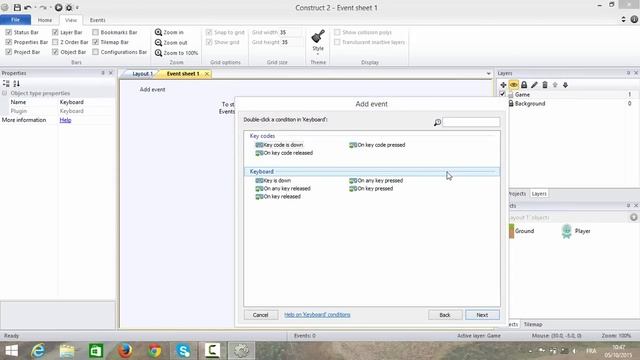Image resolution: width=640 pixels, height=360 pixels.
Task: Click the Redo arrow icon
Action: click(43, 7)
